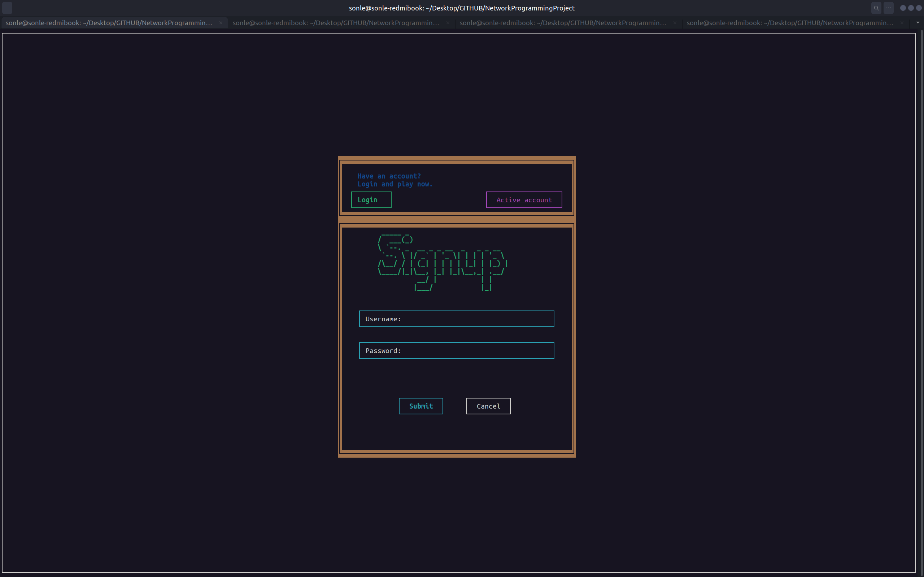The width and height of the screenshot is (924, 577).
Task: Close the second terminal tab
Action: [448, 23]
